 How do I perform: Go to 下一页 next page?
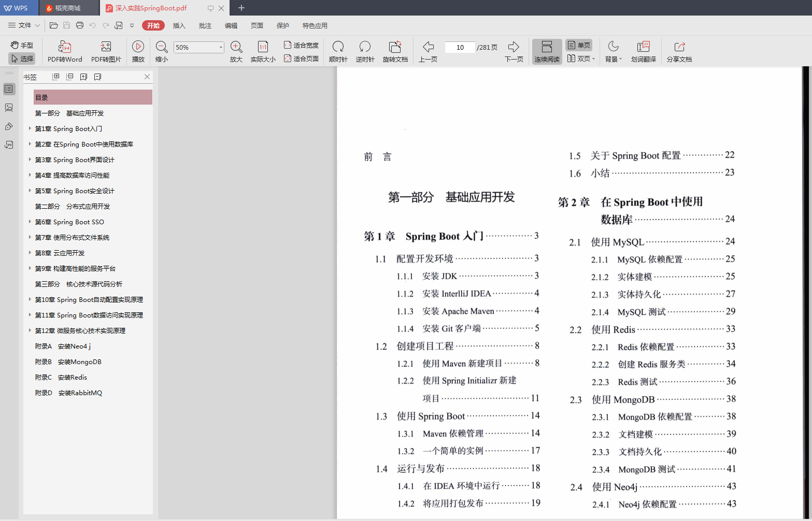point(514,52)
